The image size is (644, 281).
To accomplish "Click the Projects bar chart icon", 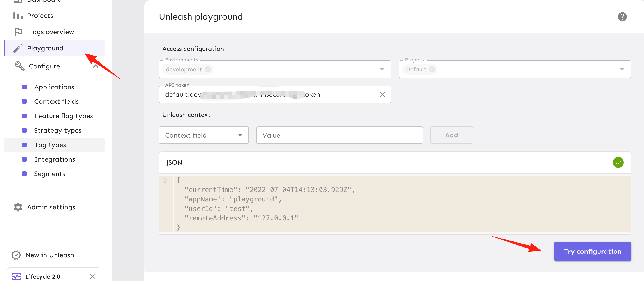I will click(x=18, y=16).
